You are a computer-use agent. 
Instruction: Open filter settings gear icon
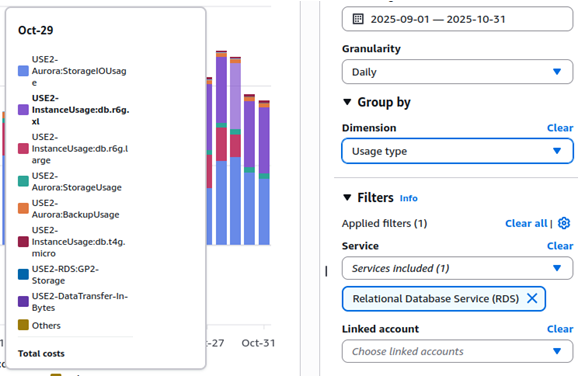tap(564, 223)
